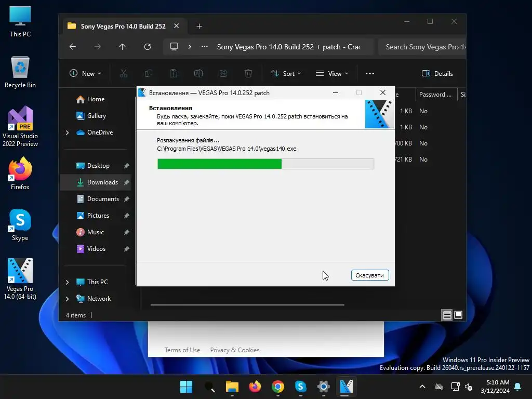Click the Search Sony Vegas Pro box

point(422,47)
